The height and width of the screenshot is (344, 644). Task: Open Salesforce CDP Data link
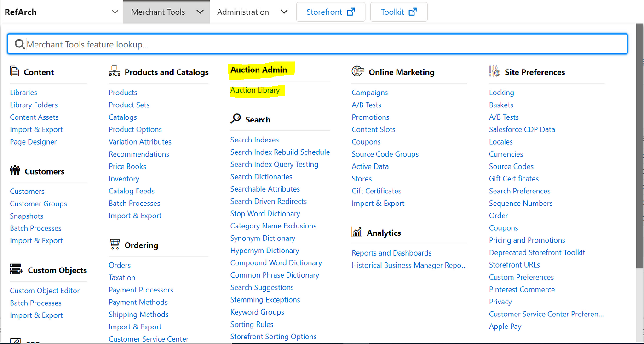(x=522, y=130)
